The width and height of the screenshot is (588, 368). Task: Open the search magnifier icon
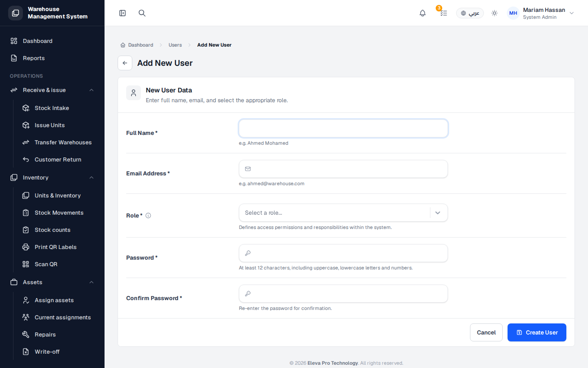(142, 13)
